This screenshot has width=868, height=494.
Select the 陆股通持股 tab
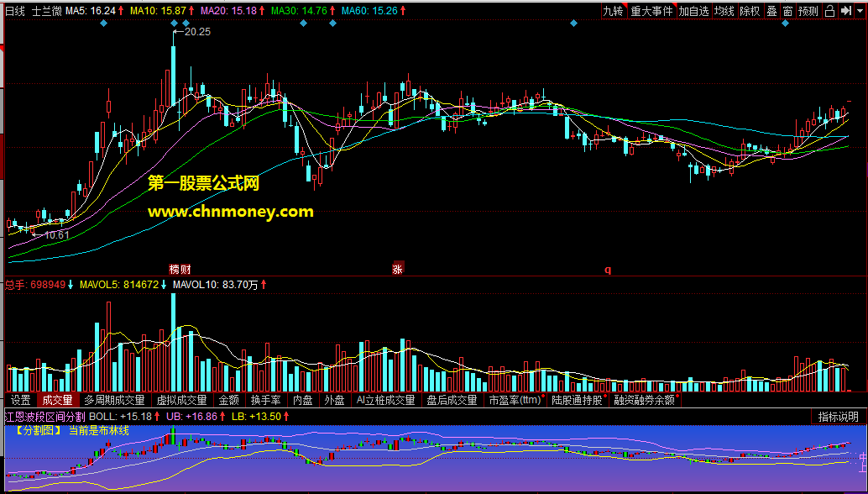[578, 400]
